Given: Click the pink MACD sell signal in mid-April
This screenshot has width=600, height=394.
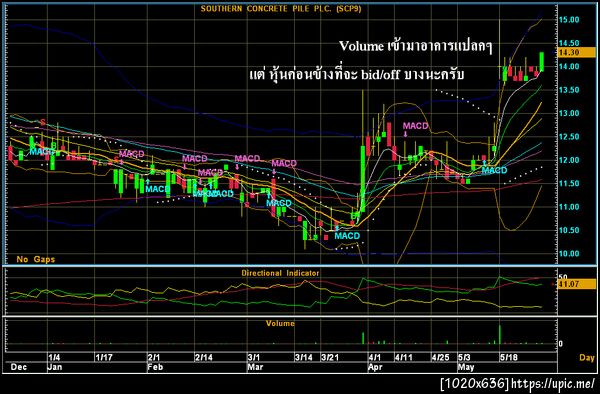Looking at the screenshot, I should coord(416,126).
